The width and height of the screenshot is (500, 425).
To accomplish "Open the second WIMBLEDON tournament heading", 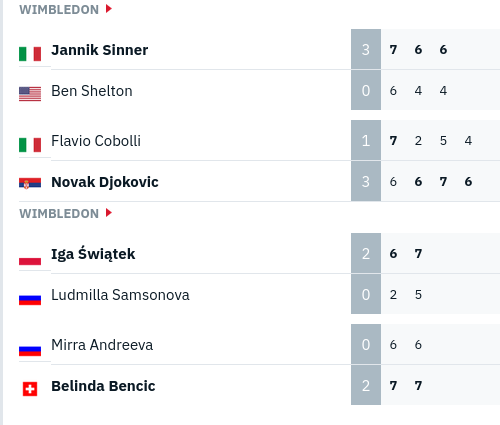I will (59, 214).
